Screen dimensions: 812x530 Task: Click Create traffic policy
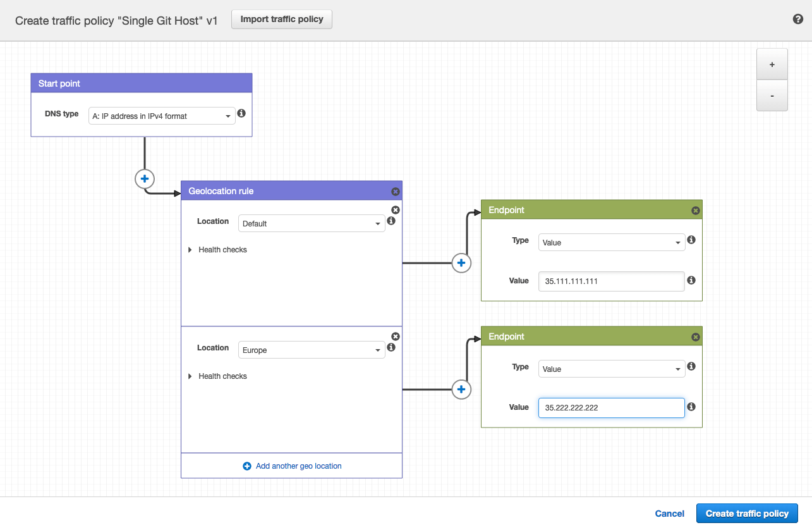pyautogui.click(x=746, y=513)
